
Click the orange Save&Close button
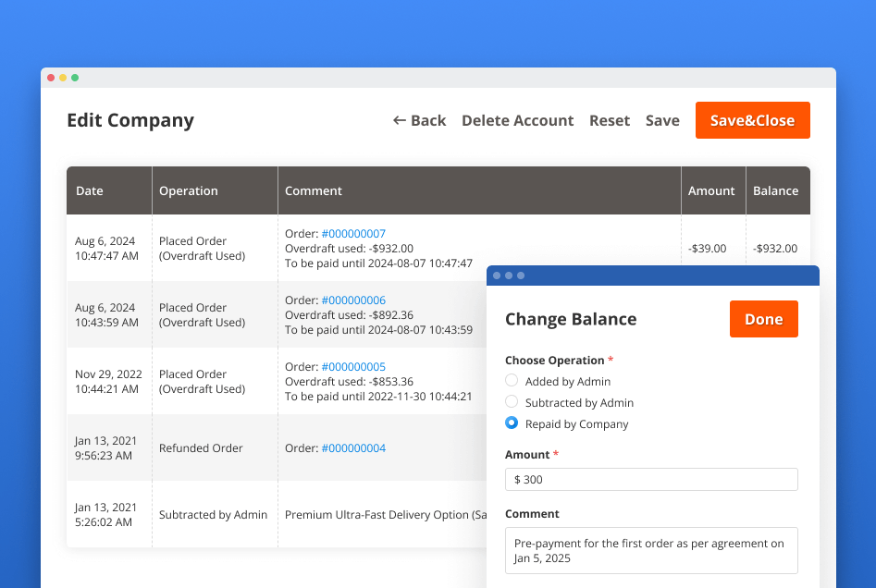pyautogui.click(x=752, y=120)
